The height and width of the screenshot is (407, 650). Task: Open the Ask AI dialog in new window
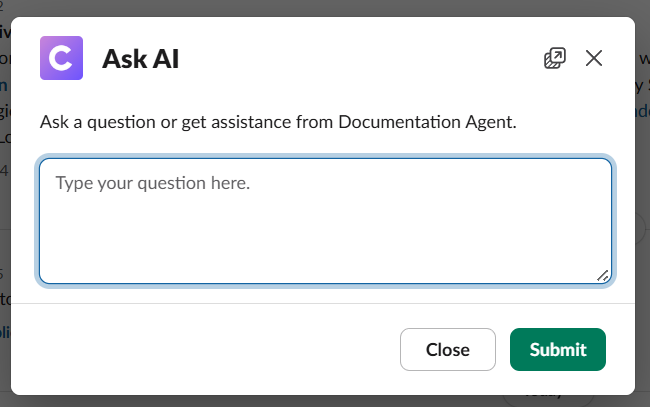coord(555,58)
